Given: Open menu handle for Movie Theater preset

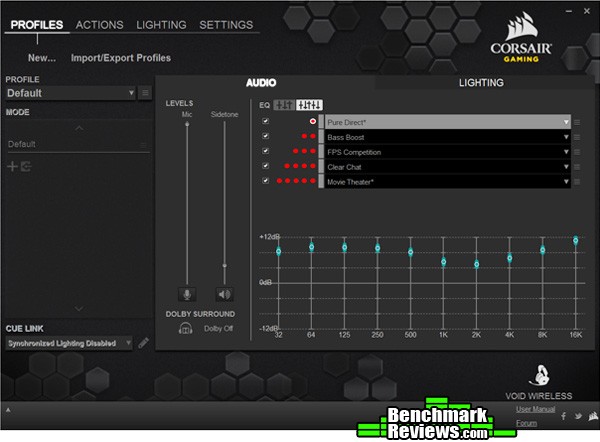Looking at the screenshot, I should [x=577, y=182].
